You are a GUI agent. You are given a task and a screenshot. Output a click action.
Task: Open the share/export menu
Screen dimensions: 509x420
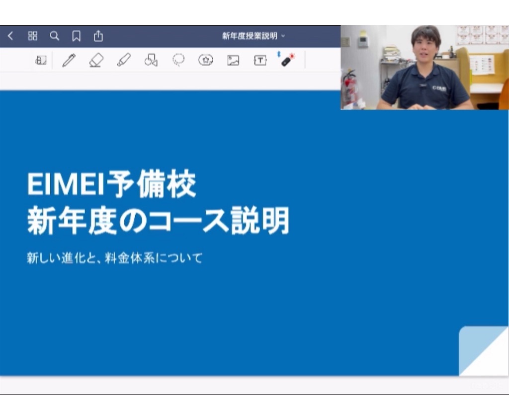pyautogui.click(x=98, y=36)
